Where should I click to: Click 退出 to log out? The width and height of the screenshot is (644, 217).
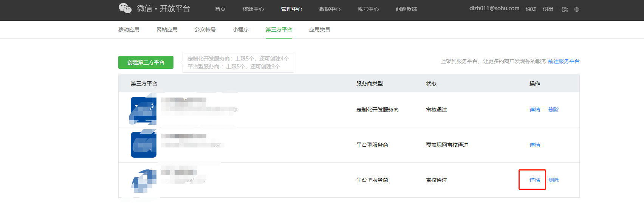548,9
